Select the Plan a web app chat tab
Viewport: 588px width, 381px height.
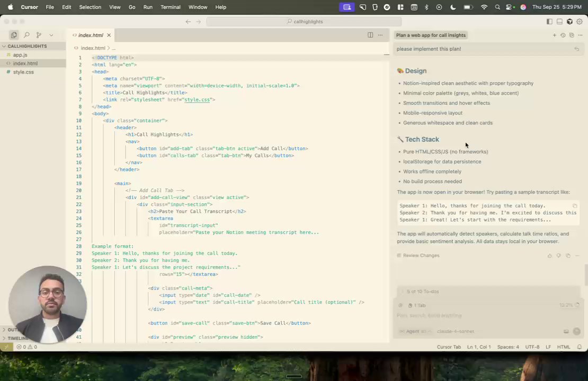[x=431, y=35]
